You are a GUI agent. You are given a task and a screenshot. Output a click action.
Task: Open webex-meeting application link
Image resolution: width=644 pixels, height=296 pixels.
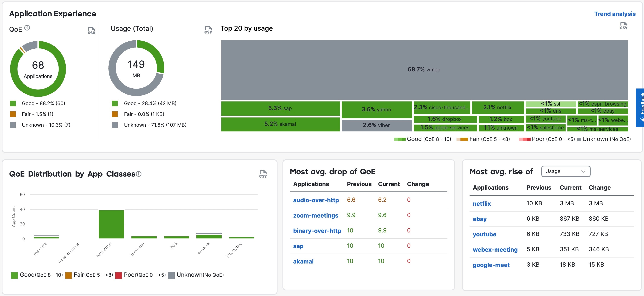click(495, 249)
